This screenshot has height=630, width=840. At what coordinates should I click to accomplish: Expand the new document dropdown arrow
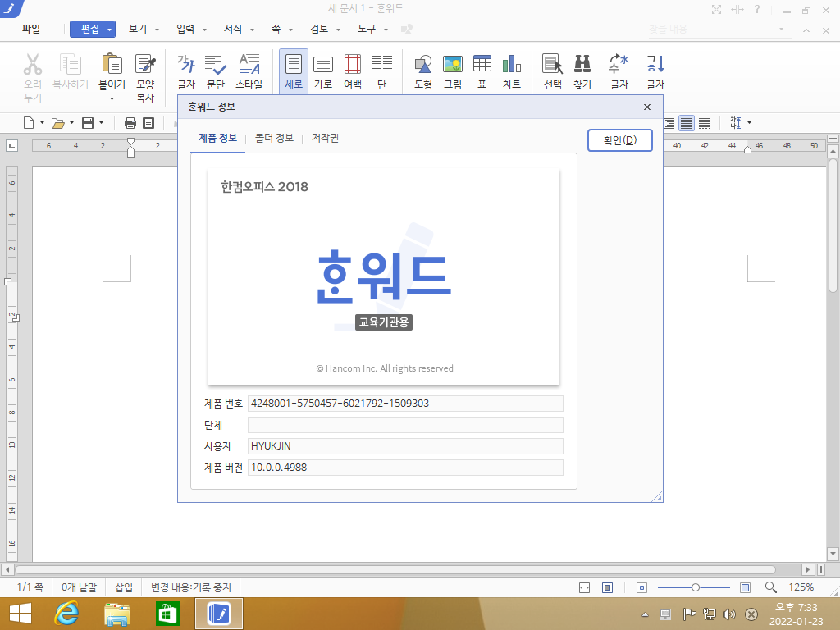tap(42, 123)
